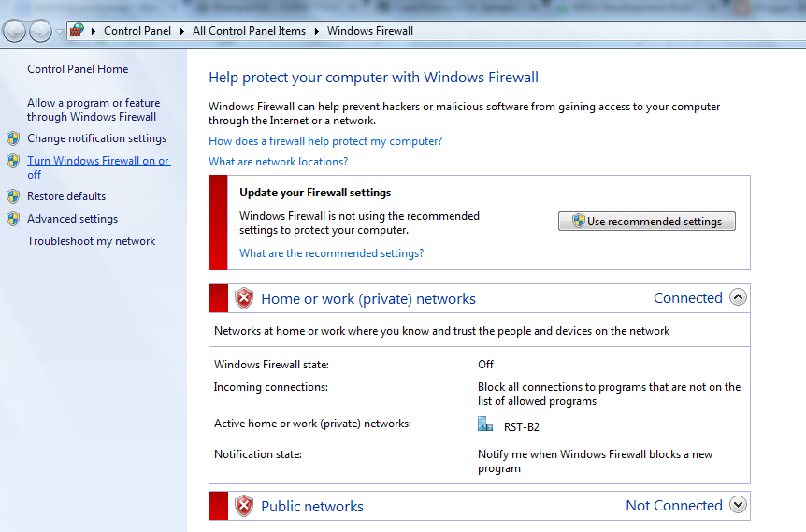Click shield icon beside Restore defaults
The image size is (806, 532).
[x=13, y=195]
